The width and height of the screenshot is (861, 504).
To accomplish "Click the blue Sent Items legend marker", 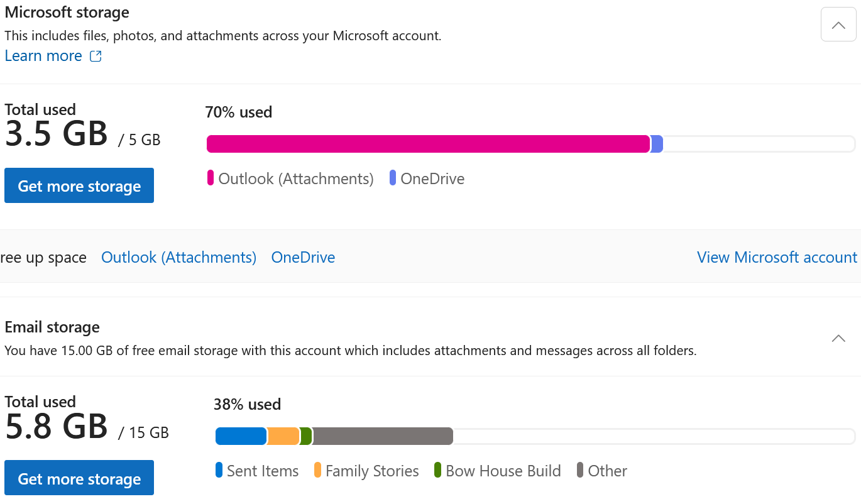I will [218, 471].
